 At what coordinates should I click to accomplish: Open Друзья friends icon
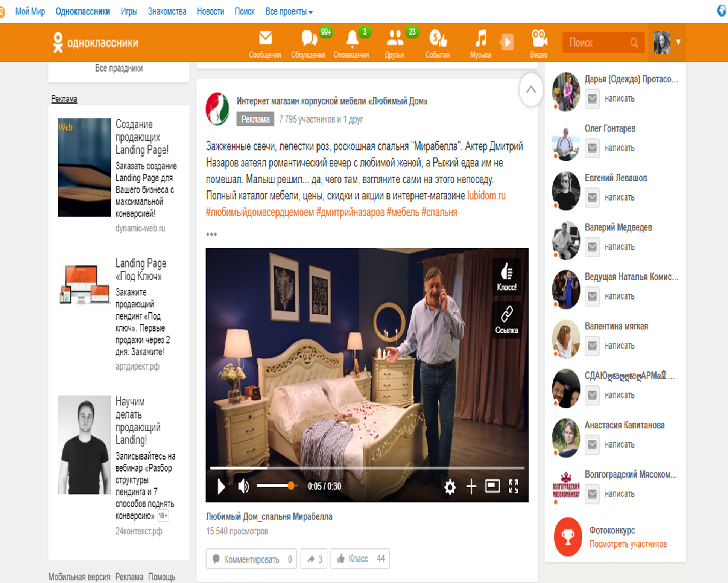[395, 38]
